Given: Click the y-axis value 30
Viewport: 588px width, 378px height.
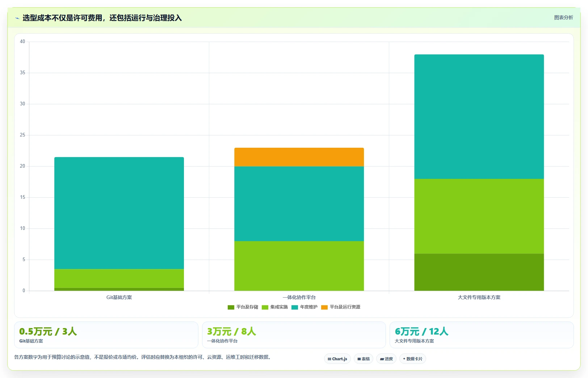Looking at the screenshot, I should [x=22, y=104].
